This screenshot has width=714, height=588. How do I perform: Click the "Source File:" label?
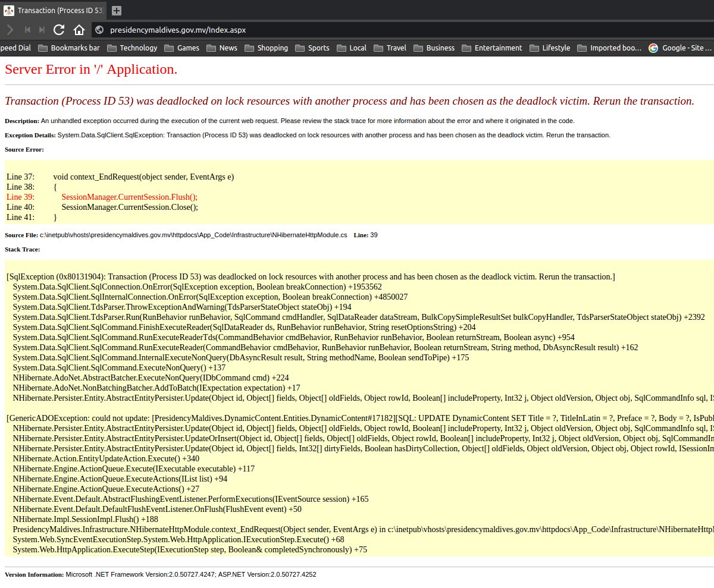[21, 235]
